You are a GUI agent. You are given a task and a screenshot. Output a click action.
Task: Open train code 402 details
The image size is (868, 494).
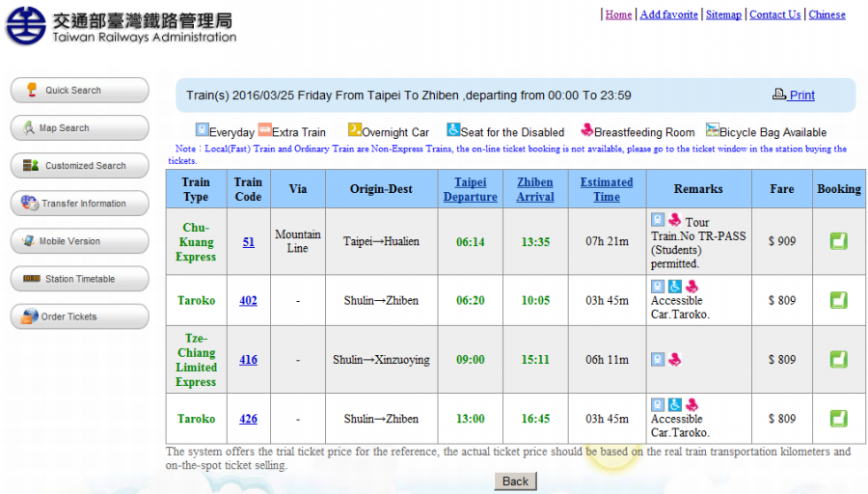(x=248, y=301)
